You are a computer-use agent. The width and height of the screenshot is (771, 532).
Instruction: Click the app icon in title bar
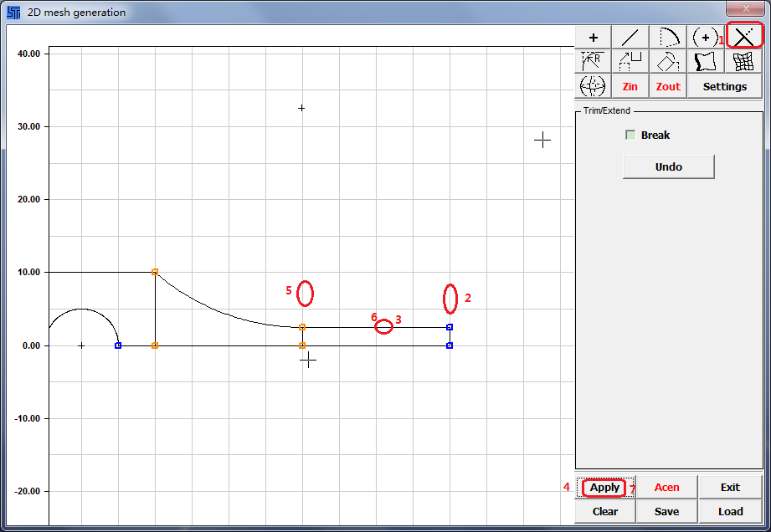[x=13, y=13]
